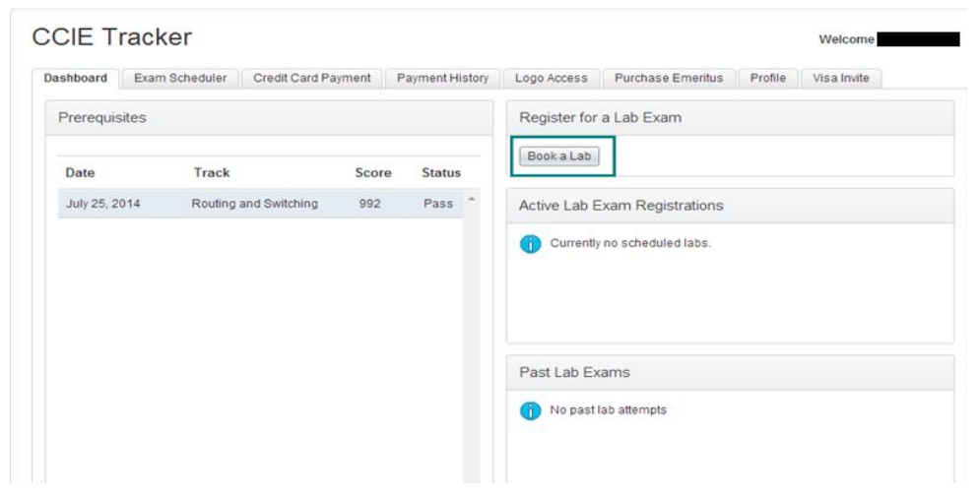Click the Book a Lab button
Image resolution: width=980 pixels, height=499 pixels.
(558, 156)
